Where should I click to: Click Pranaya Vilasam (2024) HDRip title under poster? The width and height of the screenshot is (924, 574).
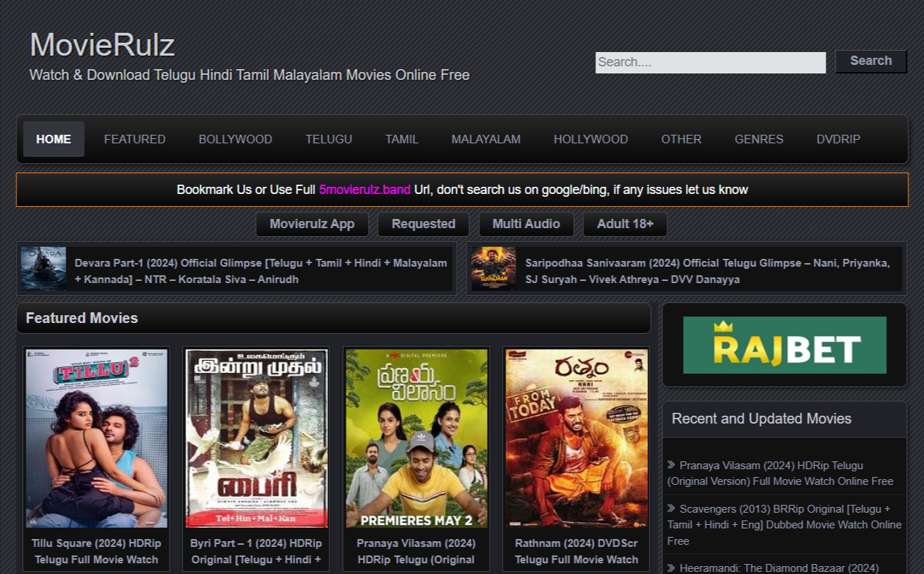pos(416,551)
